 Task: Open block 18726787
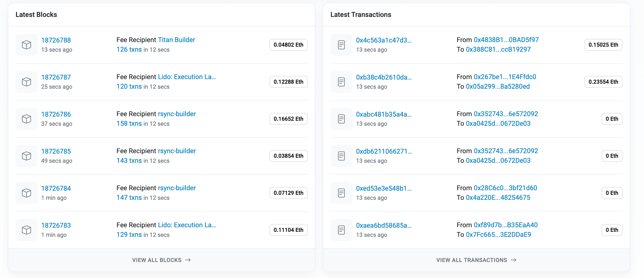[56, 77]
